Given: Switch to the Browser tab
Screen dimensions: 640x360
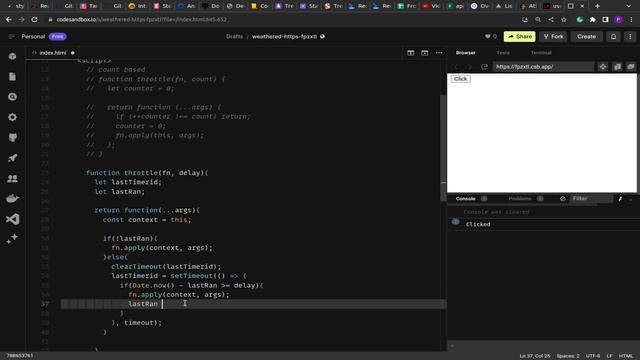Looking at the screenshot, I should 465,53.
